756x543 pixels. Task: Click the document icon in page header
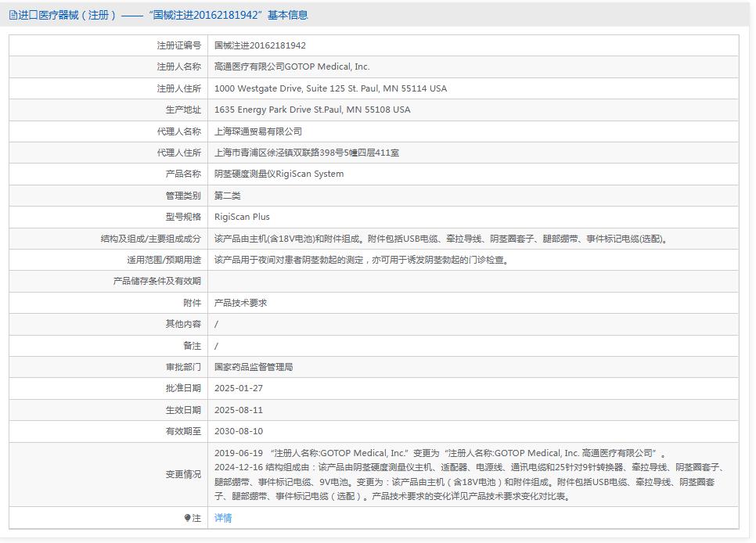pos(13,15)
